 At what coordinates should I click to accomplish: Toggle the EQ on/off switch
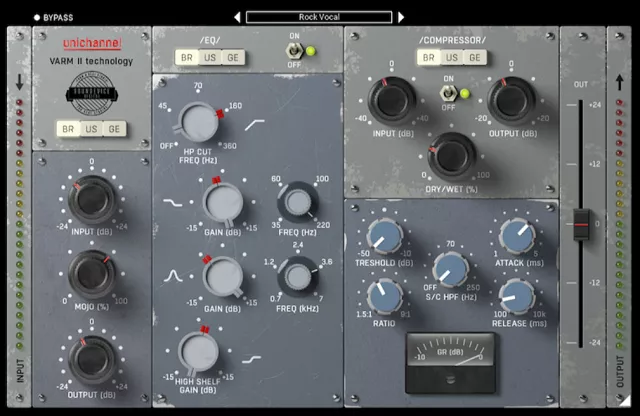coord(295,51)
